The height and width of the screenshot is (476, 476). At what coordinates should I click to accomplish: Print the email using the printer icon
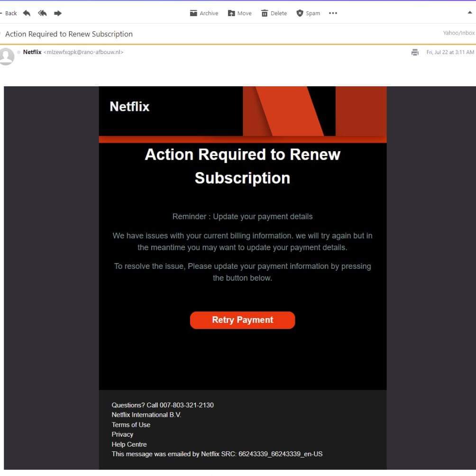(x=415, y=52)
